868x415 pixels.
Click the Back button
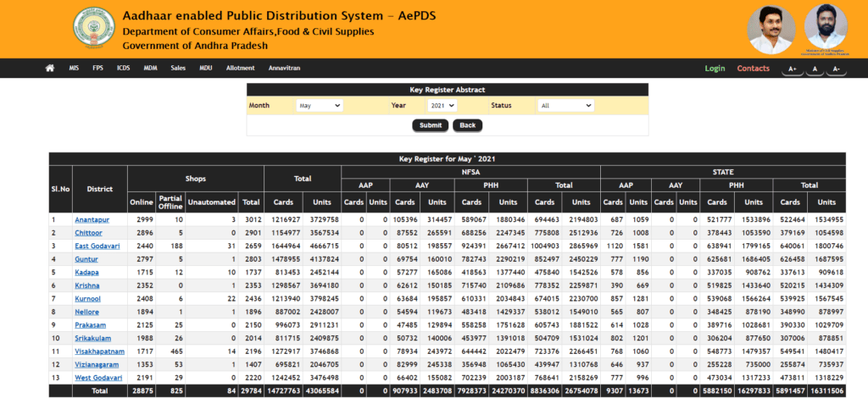coord(468,125)
